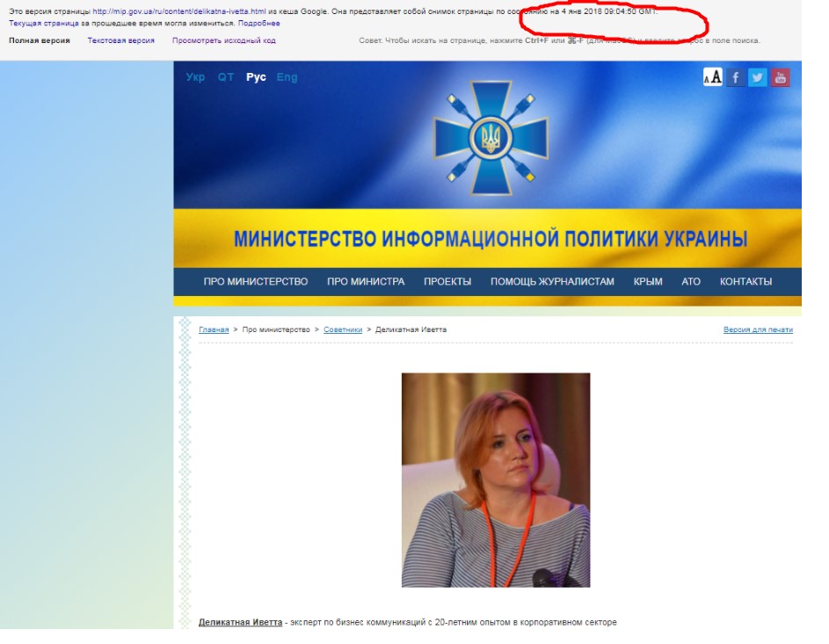
Task: Select the QT language option
Action: click(226, 77)
